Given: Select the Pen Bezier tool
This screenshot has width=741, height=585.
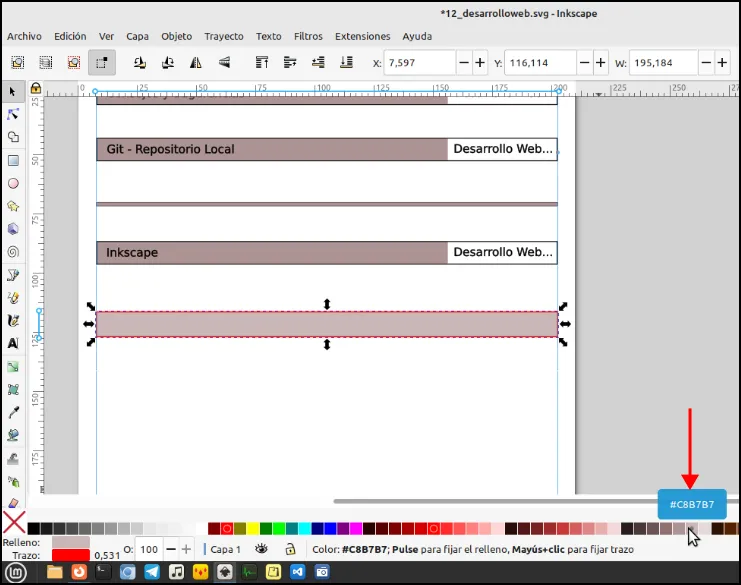Looking at the screenshot, I should pos(13,275).
